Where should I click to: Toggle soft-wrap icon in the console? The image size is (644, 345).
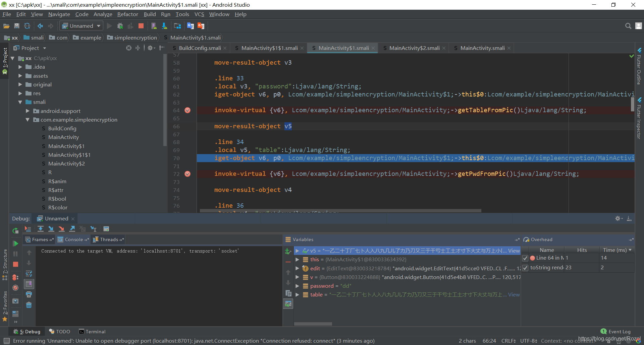tap(29, 274)
